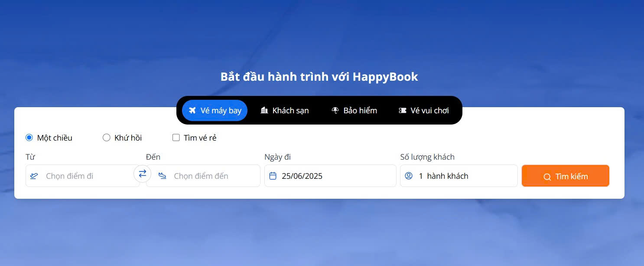Open the Khách sạn tab
The image size is (644, 266).
284,111
